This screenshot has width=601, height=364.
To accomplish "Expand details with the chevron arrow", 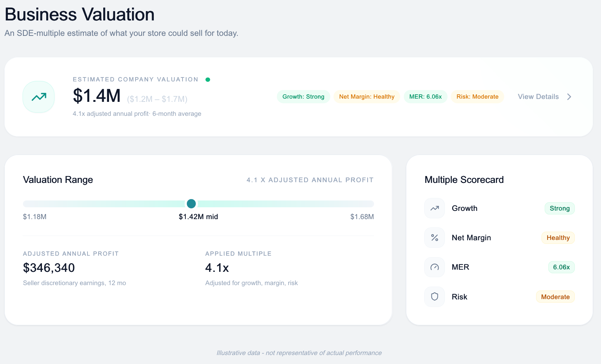I will [569, 97].
